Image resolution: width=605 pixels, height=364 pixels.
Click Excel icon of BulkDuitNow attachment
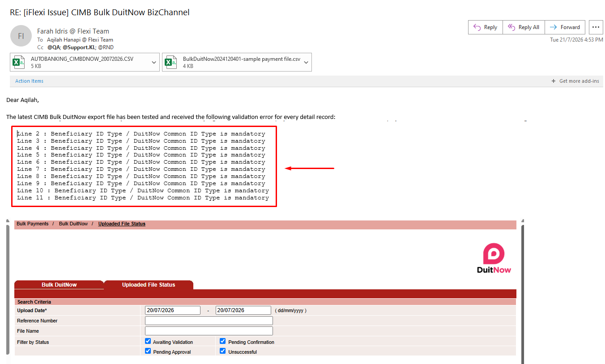coord(171,62)
